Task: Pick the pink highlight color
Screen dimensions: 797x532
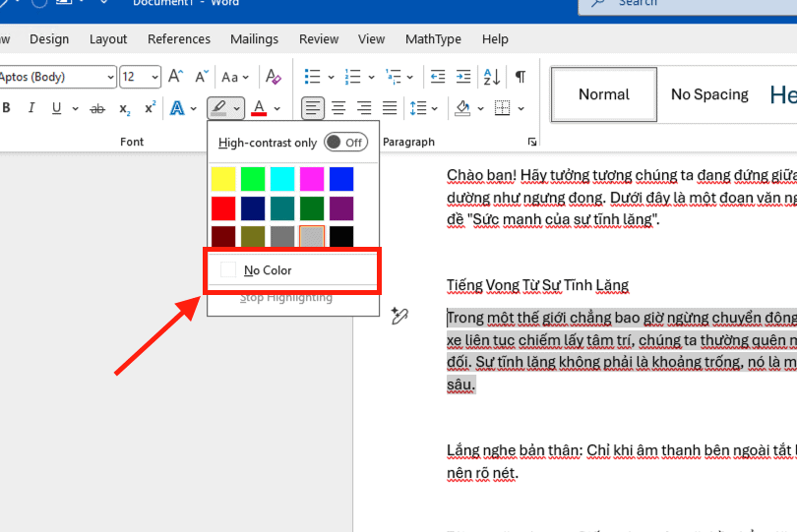Action: pos(312,179)
